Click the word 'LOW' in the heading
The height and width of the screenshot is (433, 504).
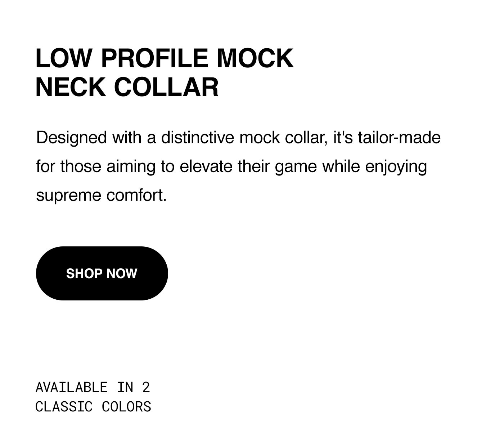point(64,58)
